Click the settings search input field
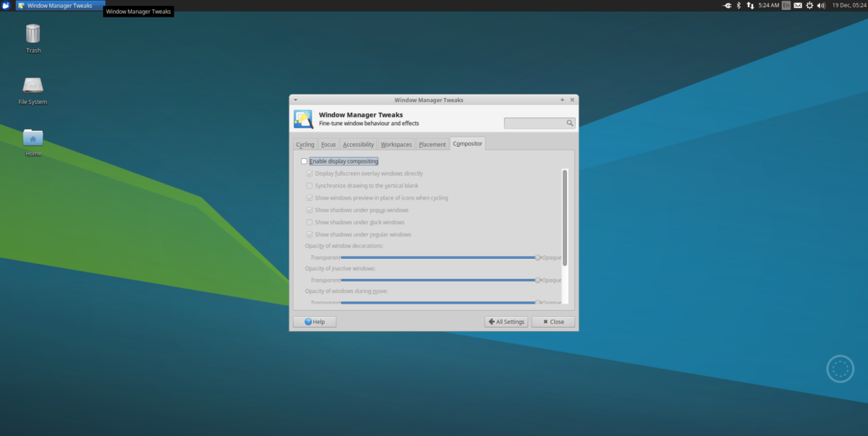The height and width of the screenshot is (436, 868). 540,124
